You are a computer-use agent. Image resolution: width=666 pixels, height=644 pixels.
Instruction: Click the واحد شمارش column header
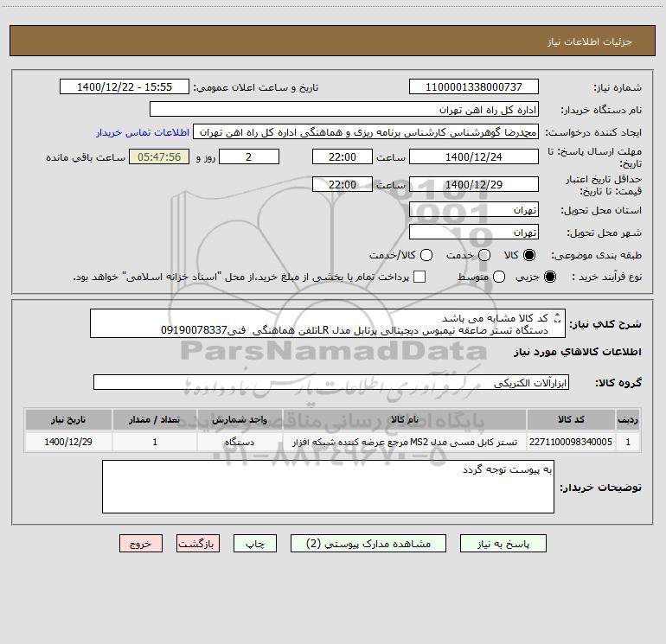(240, 419)
